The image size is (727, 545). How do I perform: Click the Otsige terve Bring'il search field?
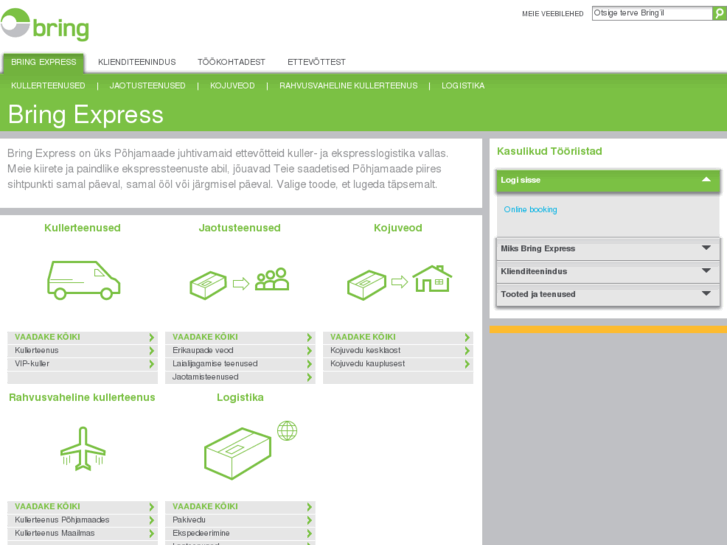(652, 13)
